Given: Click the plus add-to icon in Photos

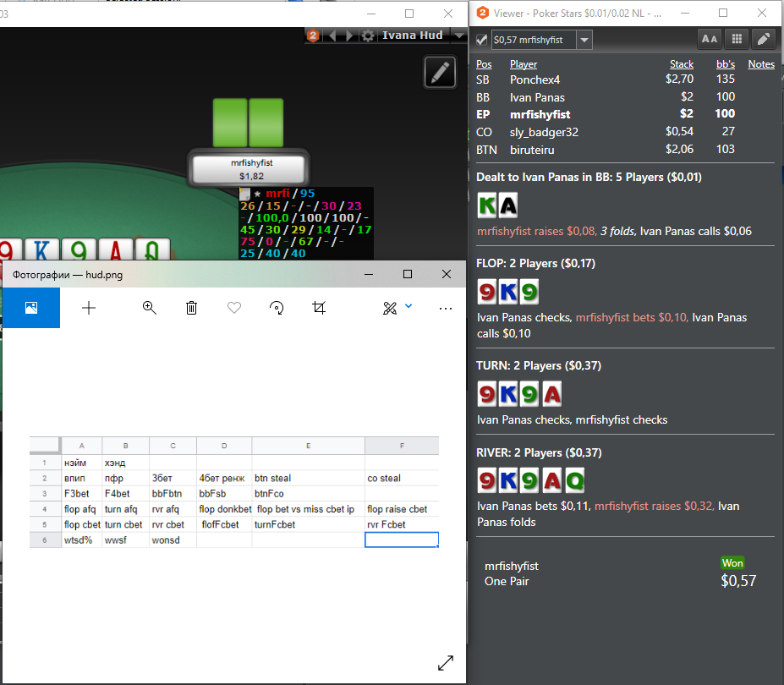Looking at the screenshot, I should 89,308.
